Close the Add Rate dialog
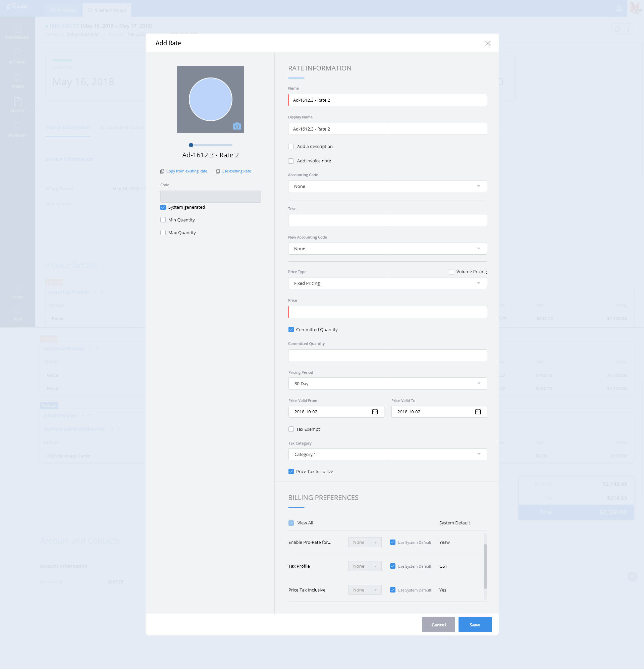The width and height of the screenshot is (644, 669). [x=488, y=43]
